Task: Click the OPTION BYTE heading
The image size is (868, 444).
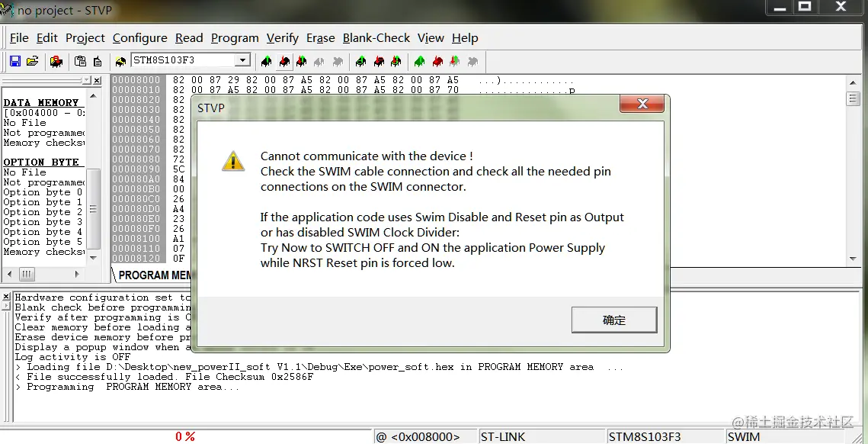Action: point(41,162)
